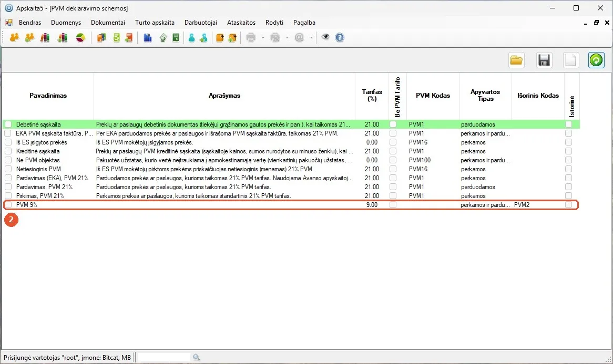The image size is (613, 364).
Task: Tick Istorinė checkbox for Netiesioginis PVM row
Action: coord(568,169)
